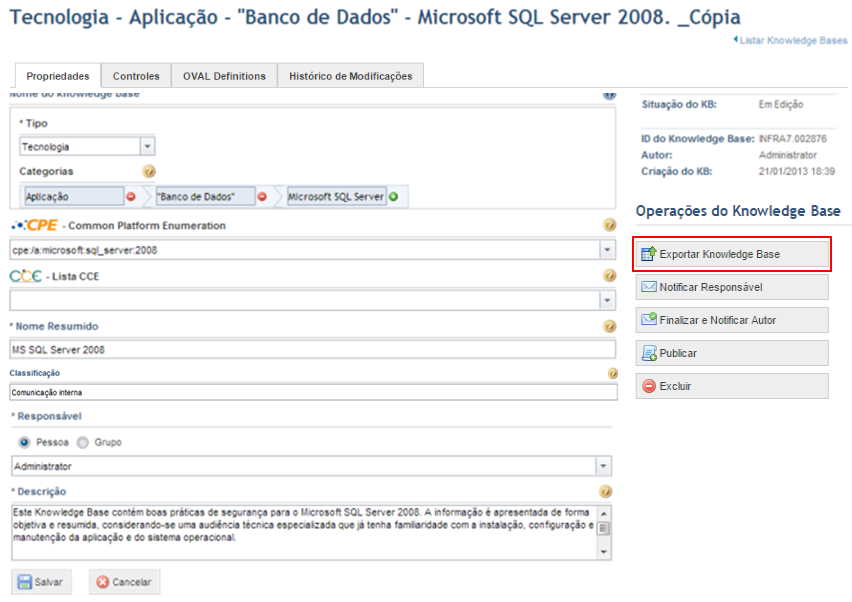Image resolution: width=852 pixels, height=602 pixels.
Task: Switch to the Controles tab
Action: (x=136, y=76)
